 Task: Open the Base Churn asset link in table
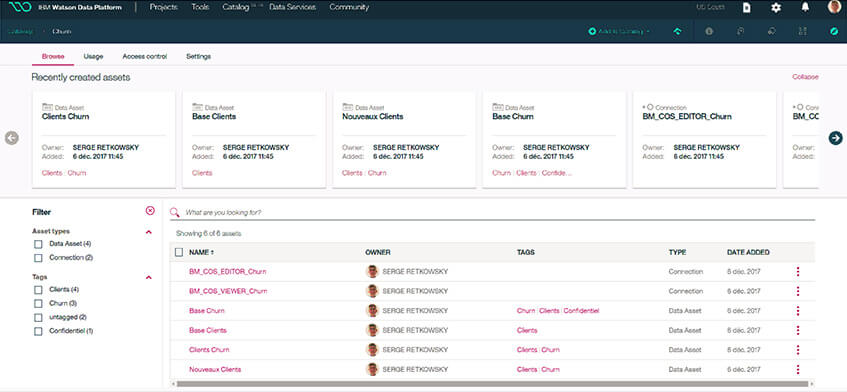point(207,310)
